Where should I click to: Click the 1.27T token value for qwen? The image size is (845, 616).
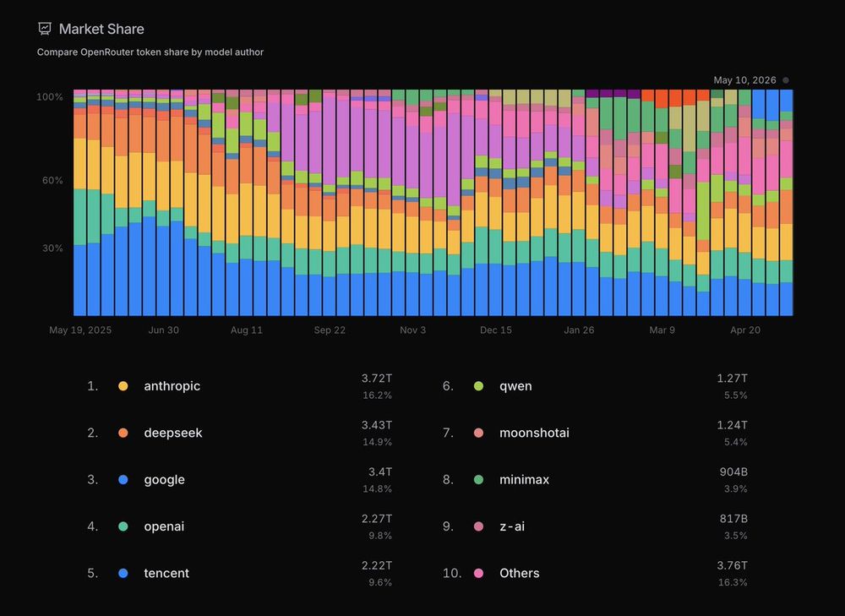click(x=733, y=379)
